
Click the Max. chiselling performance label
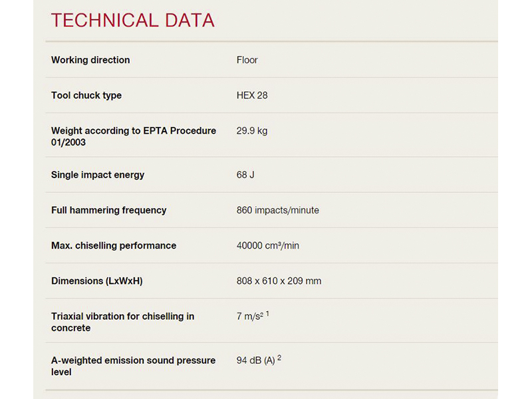point(114,245)
